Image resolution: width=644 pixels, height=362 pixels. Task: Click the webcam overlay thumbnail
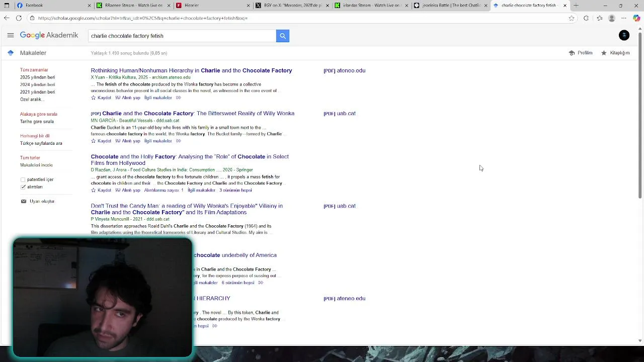(103, 298)
